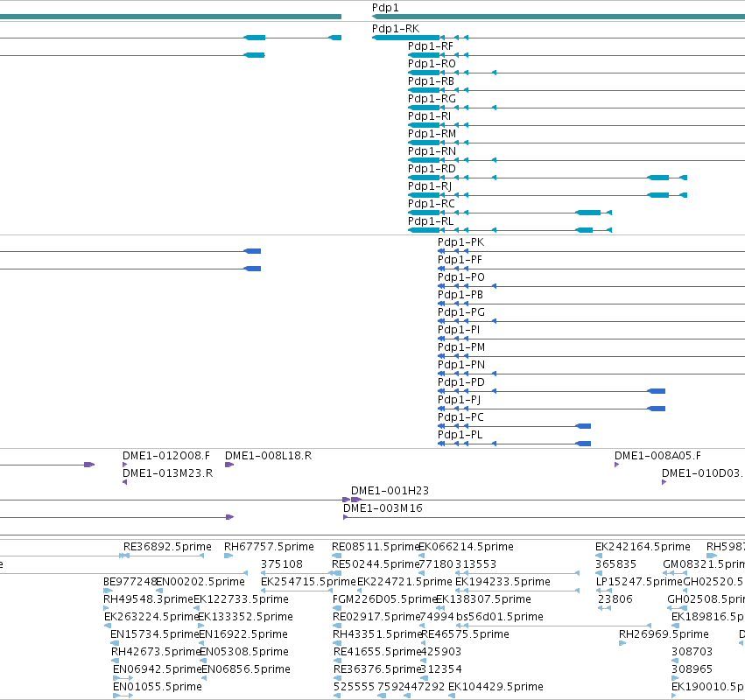This screenshot has width=745, height=700.
Task: Select the 375108 feature label
Action: point(282,564)
